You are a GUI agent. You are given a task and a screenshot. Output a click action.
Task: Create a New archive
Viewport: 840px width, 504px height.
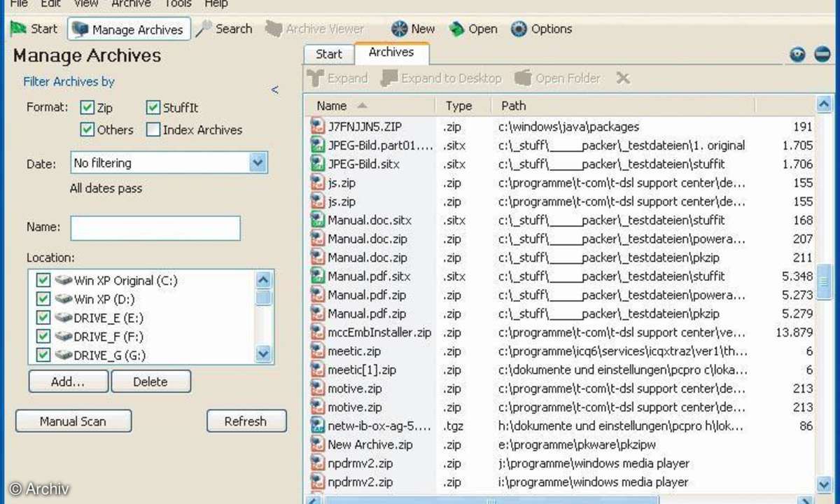coord(413,29)
